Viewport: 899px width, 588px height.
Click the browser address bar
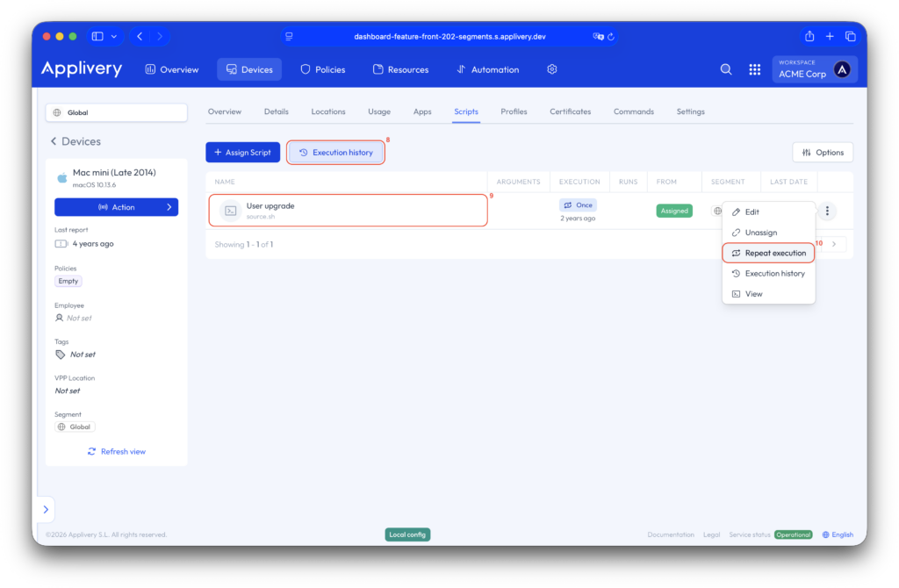[x=448, y=36]
